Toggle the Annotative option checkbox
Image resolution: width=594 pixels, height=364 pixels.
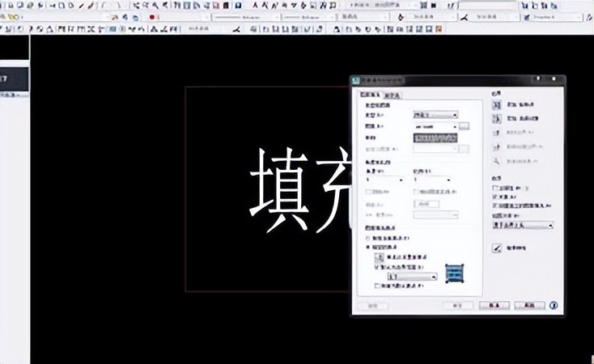coord(494,188)
